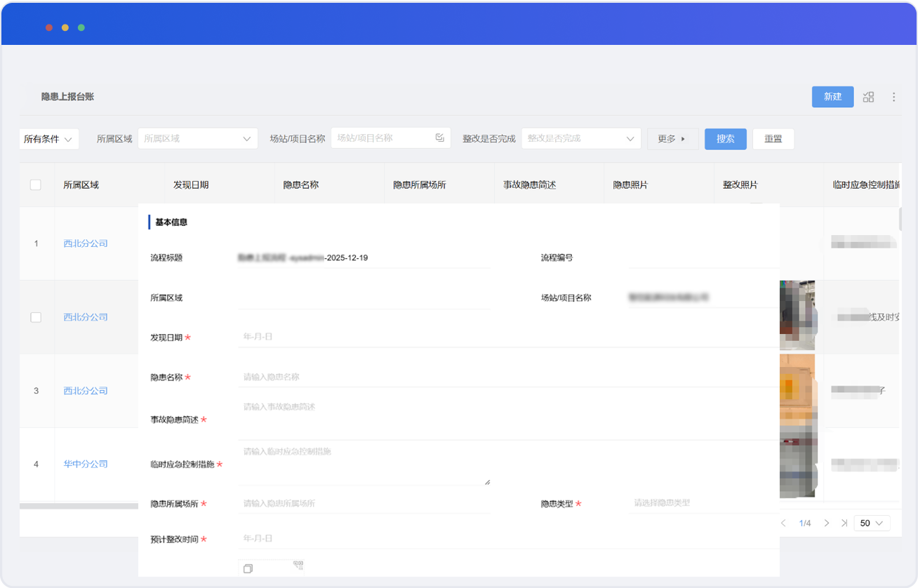Toggle the select-all checkbox in table header
The image size is (918, 588).
coord(36,185)
